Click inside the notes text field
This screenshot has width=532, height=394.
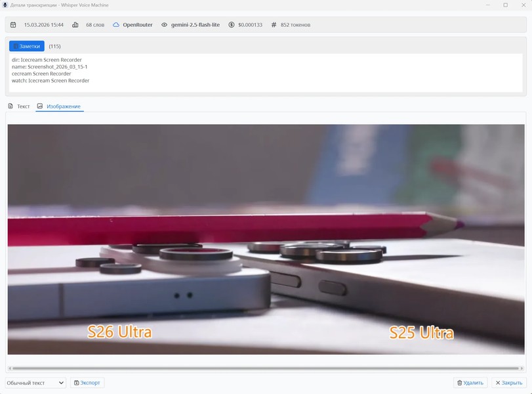(x=266, y=73)
